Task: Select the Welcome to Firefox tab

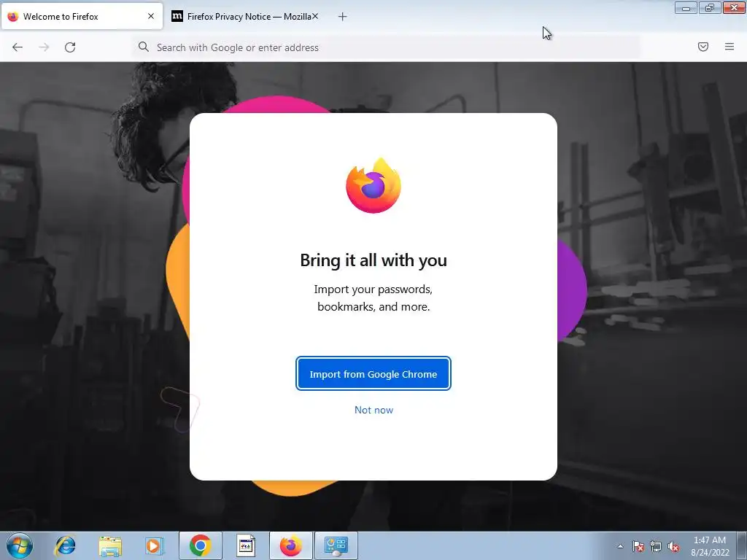Action: pos(82,17)
